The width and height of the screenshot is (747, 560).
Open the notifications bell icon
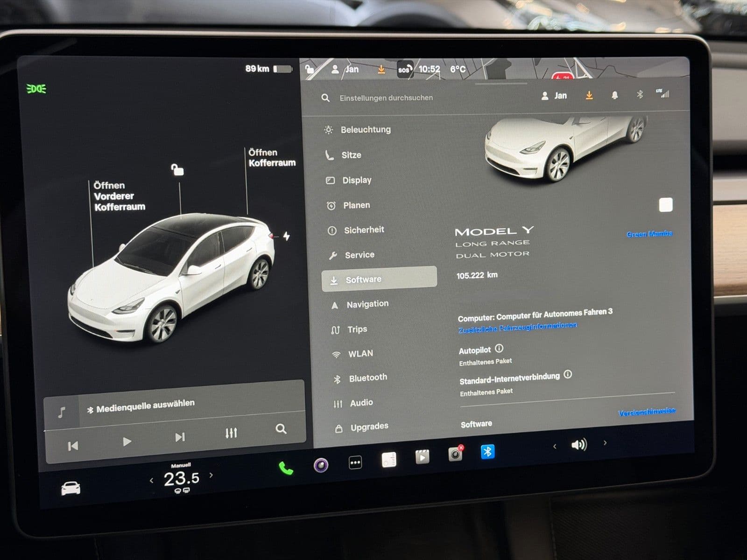(x=614, y=95)
